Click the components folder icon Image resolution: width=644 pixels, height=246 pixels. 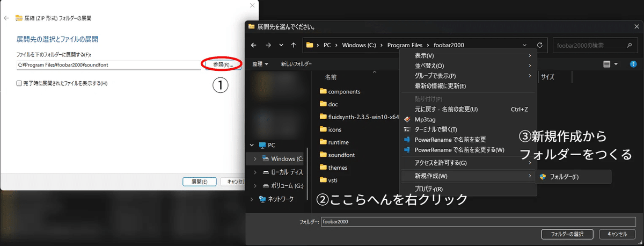click(x=323, y=91)
